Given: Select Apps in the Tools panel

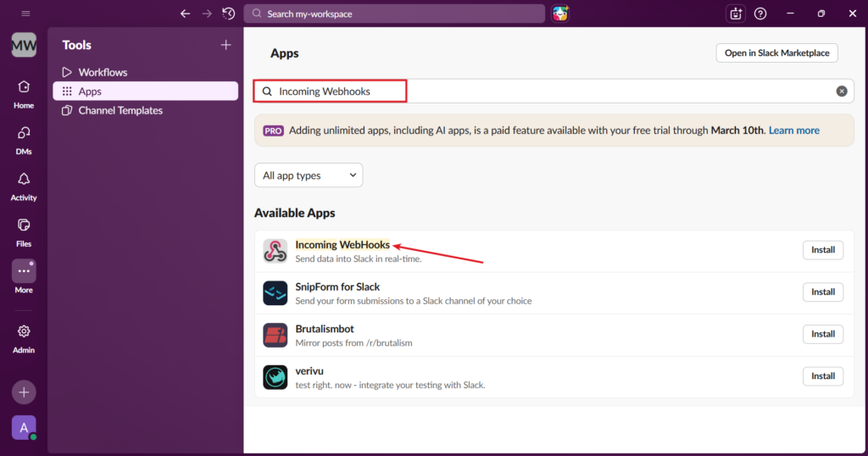Looking at the screenshot, I should pos(146,92).
